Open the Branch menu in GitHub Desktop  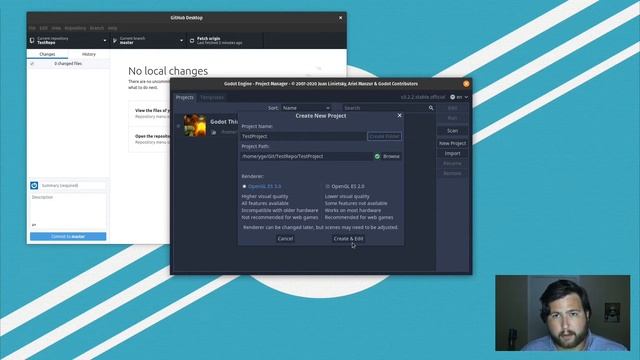pos(97,28)
